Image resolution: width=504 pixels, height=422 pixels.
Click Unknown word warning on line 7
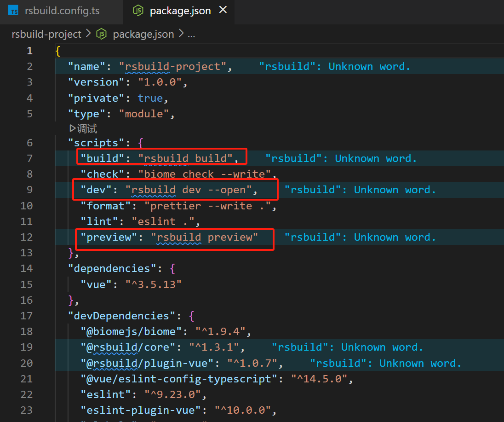click(x=341, y=159)
